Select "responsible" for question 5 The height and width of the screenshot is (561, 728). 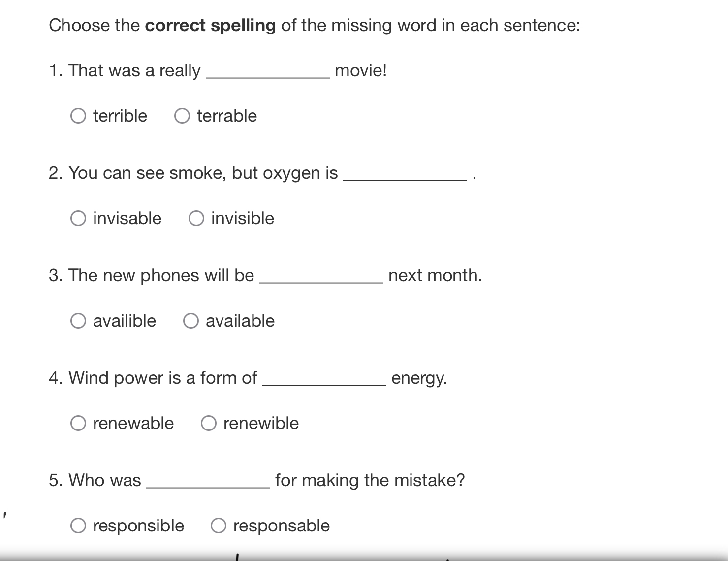click(x=78, y=526)
